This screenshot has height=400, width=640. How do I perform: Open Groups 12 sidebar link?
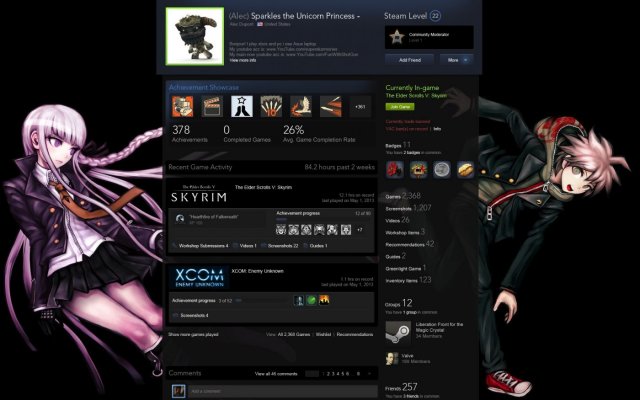click(x=399, y=303)
